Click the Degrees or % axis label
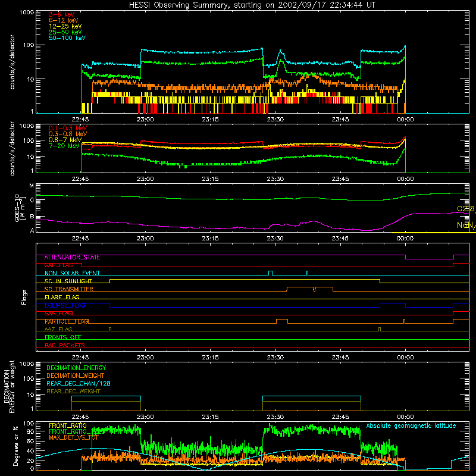Screen dimensions: 476x476 (x=15, y=446)
